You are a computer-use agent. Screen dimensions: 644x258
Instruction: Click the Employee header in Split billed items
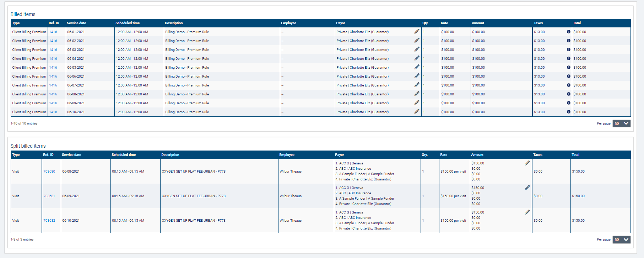click(287, 155)
